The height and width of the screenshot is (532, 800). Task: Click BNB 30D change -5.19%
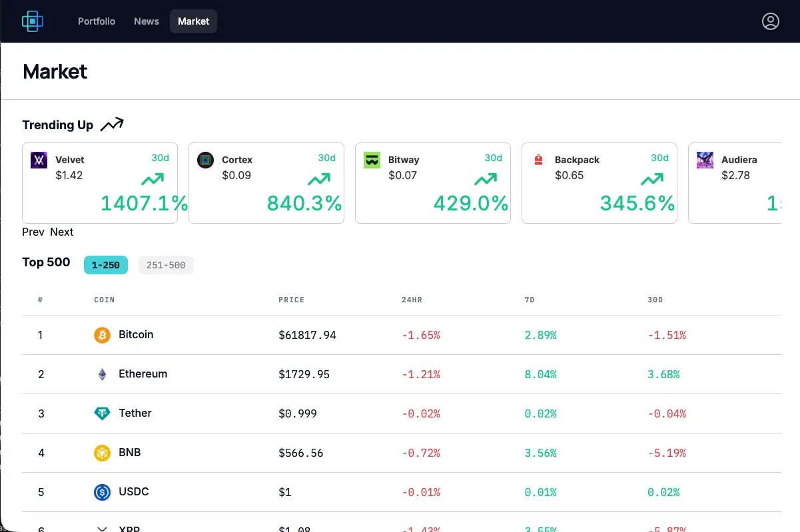click(x=667, y=453)
